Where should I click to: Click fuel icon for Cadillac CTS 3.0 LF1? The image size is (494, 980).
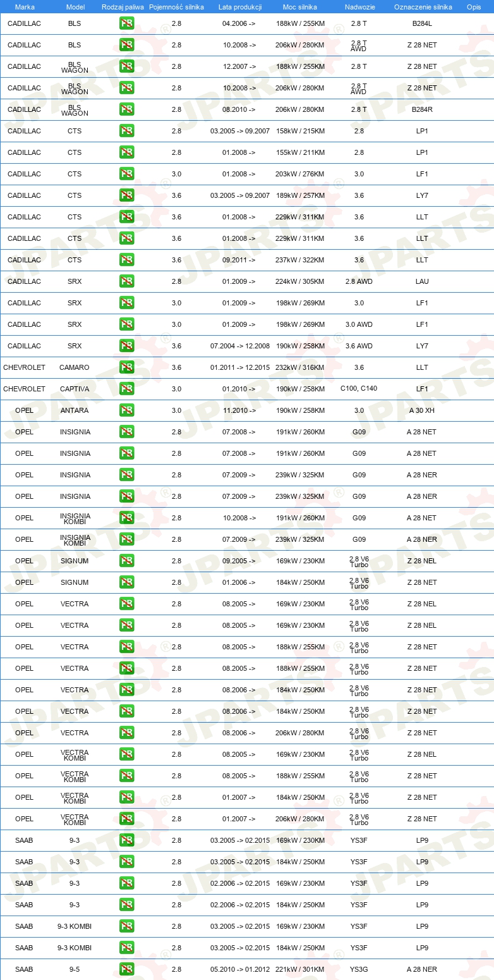click(126, 174)
